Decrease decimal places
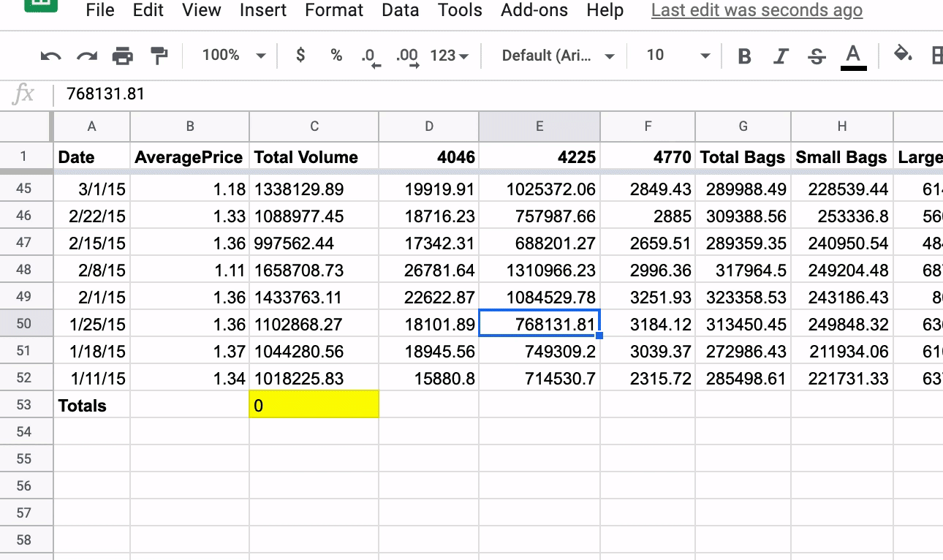 [371, 55]
